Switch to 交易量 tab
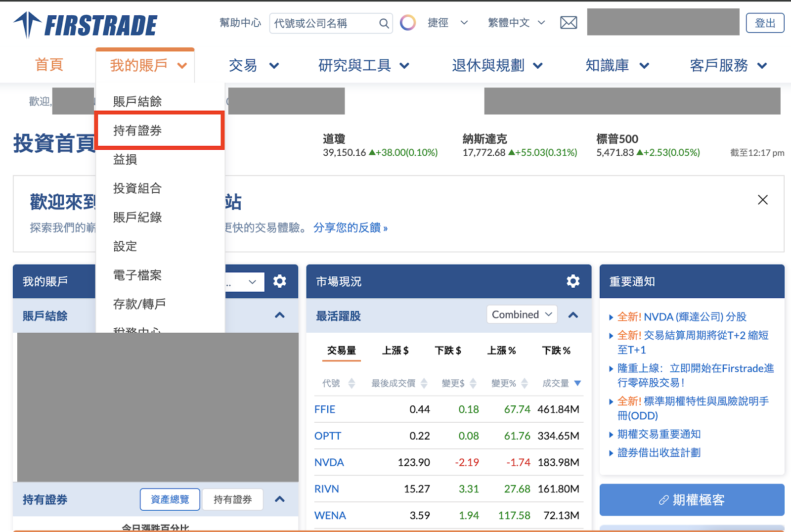791x532 pixels. tap(341, 351)
